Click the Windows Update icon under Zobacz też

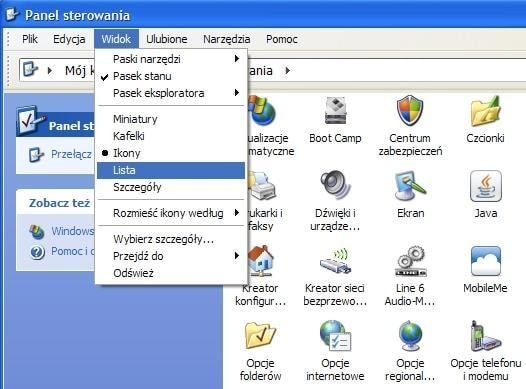tap(37, 231)
